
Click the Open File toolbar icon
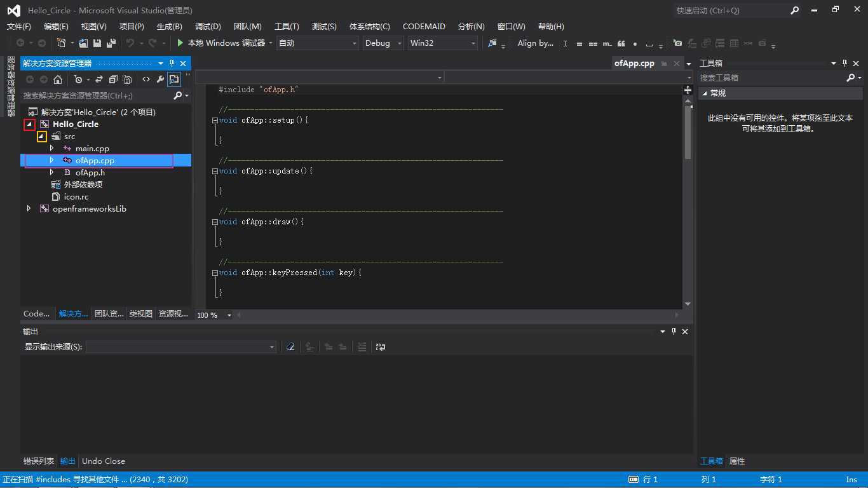click(x=83, y=43)
